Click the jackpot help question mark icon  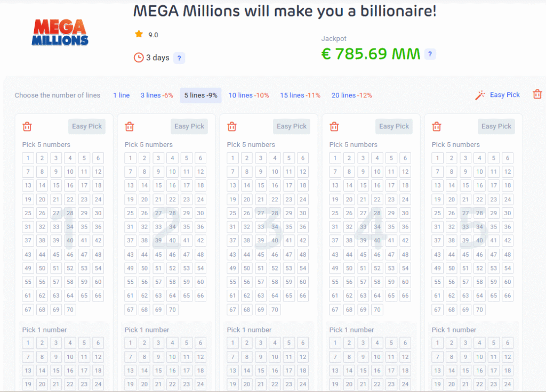[x=430, y=54]
